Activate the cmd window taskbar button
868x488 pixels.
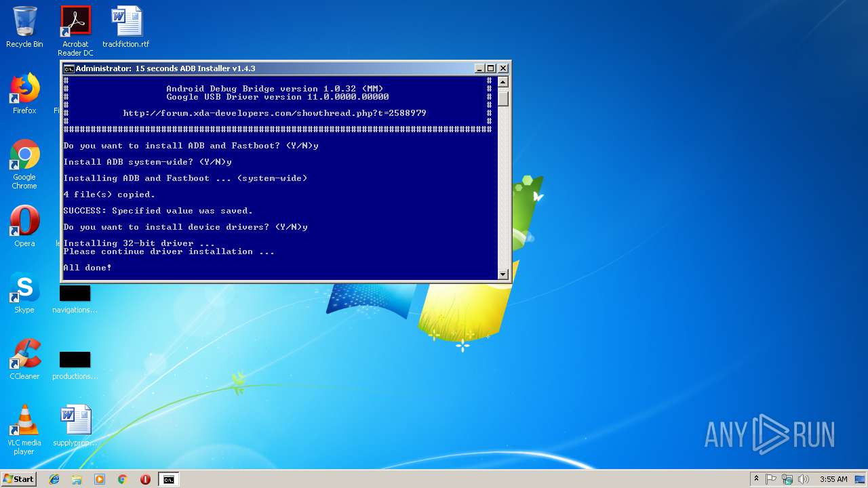[168, 479]
